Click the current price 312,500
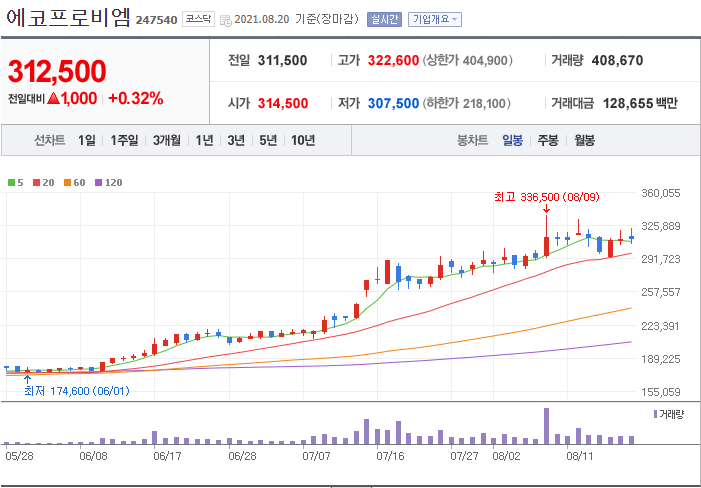Screen dimensions: 701x488 (x=57, y=71)
